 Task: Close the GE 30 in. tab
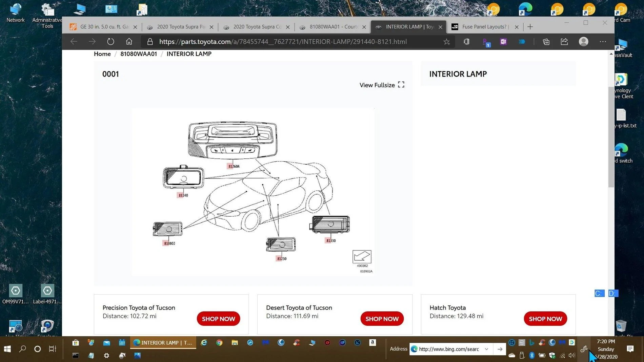coord(135,27)
